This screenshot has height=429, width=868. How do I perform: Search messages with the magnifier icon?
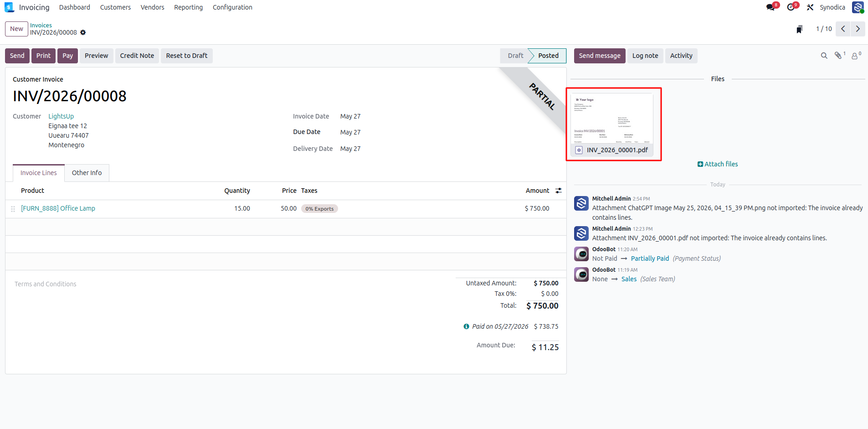(824, 56)
